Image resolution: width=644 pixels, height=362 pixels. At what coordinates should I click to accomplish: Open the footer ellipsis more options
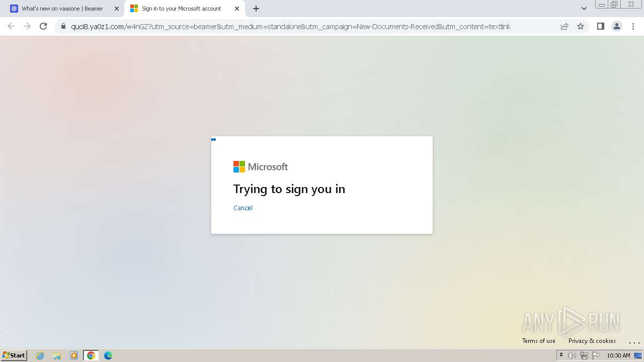click(x=634, y=341)
